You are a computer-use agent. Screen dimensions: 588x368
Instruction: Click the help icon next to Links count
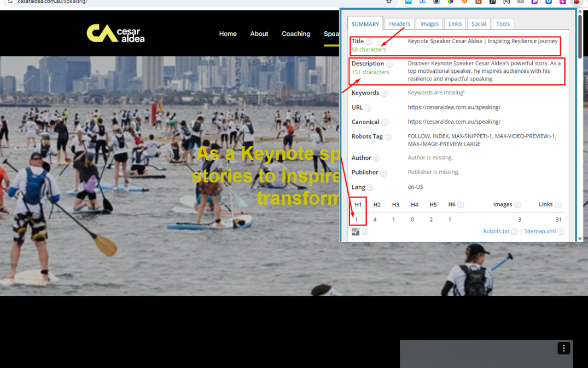click(558, 205)
